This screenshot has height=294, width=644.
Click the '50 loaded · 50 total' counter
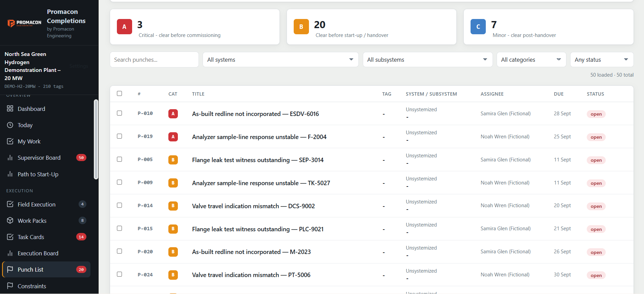point(612,75)
